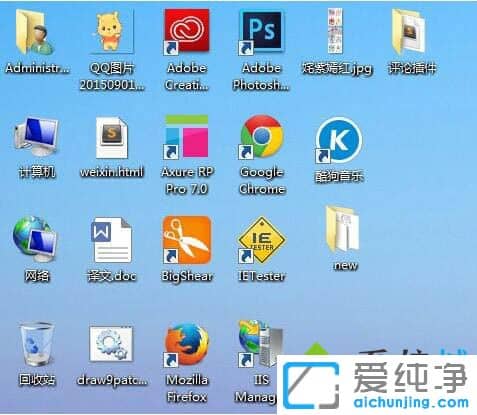This screenshot has height=415, width=477.
Task: Launch IIS Manager shortcut
Action: (x=261, y=343)
